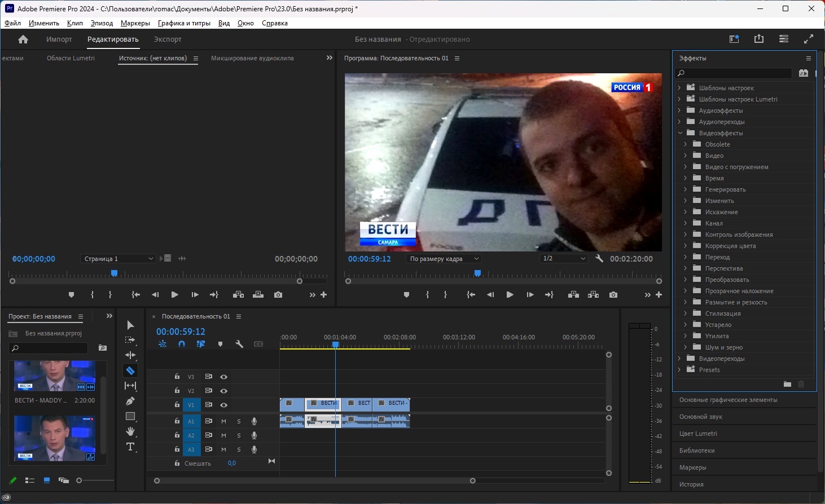Click the project panel thumbnail zoom slider
This screenshot has height=504, width=825.
pyautogui.click(x=79, y=480)
